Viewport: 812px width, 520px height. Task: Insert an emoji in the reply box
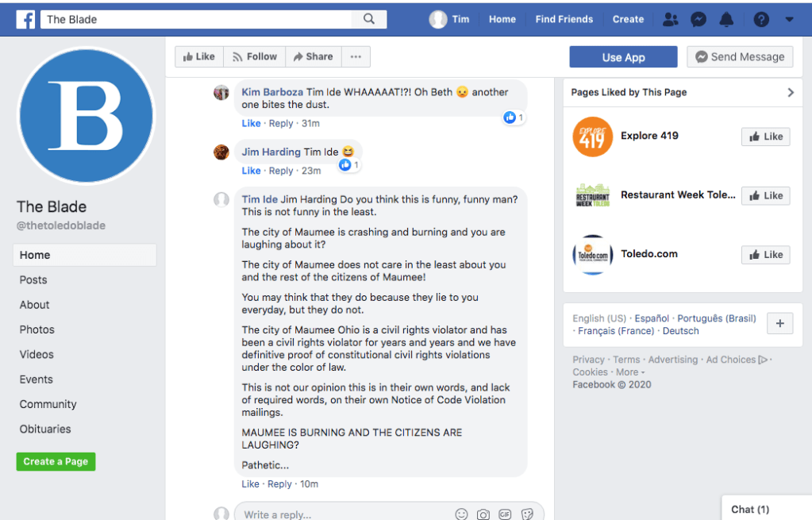(462, 514)
